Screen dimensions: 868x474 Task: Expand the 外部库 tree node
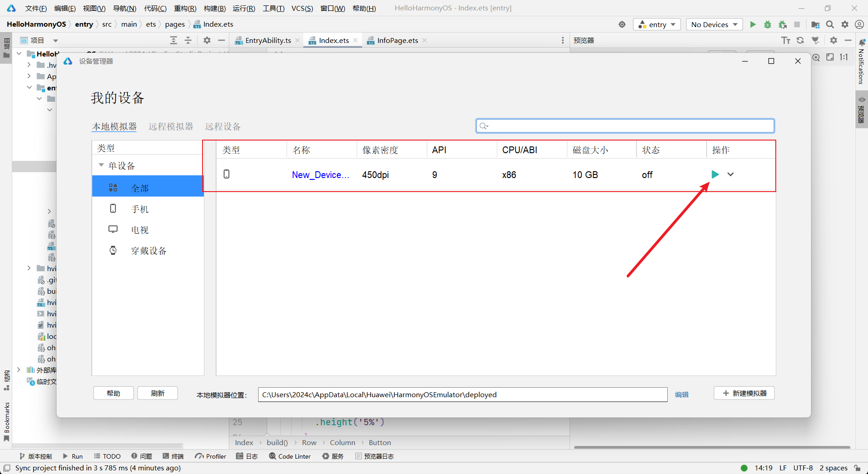[19, 370]
